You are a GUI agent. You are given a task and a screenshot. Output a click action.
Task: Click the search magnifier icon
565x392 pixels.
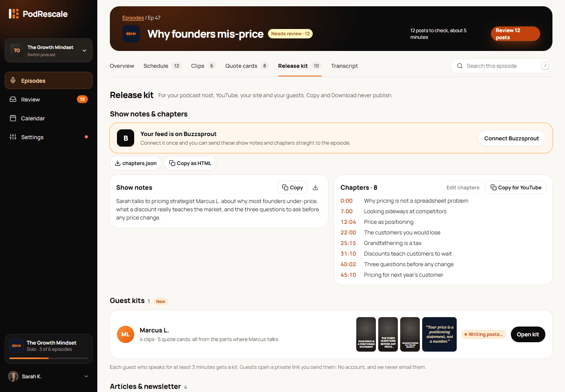pos(460,66)
